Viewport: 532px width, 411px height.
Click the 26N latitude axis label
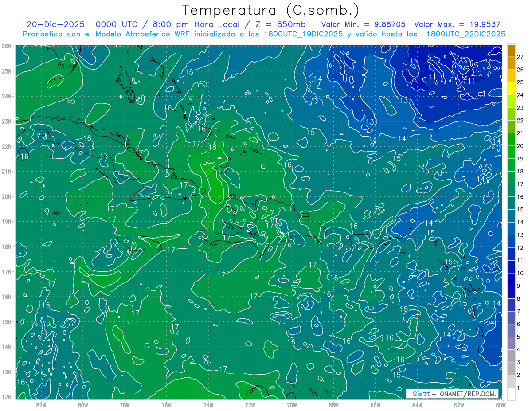point(7,46)
